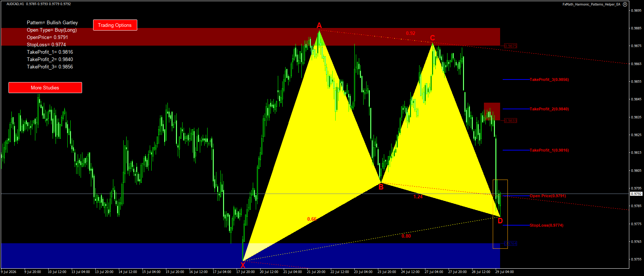Click the 0.9895 price axis tick

tap(637, 10)
